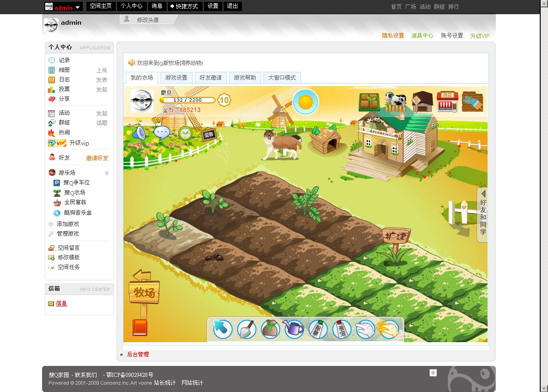Open the 后台管理 link
This screenshot has height=392, width=548.
[x=138, y=354]
